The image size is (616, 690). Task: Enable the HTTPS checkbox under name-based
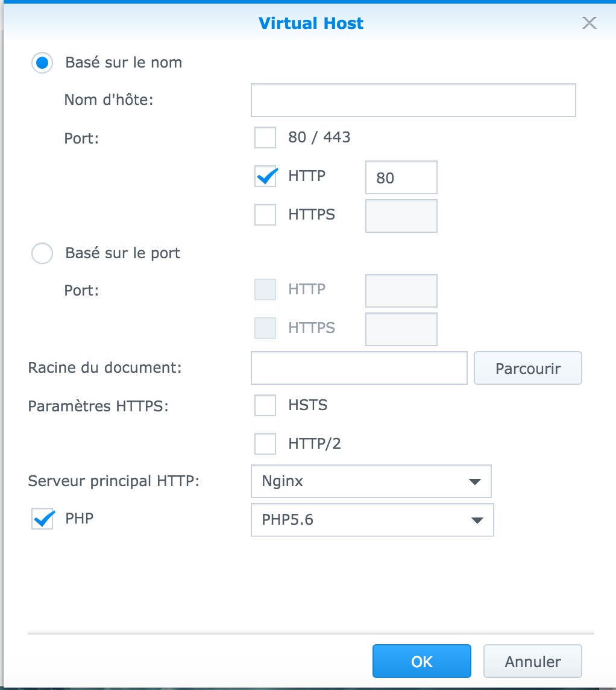(x=265, y=215)
